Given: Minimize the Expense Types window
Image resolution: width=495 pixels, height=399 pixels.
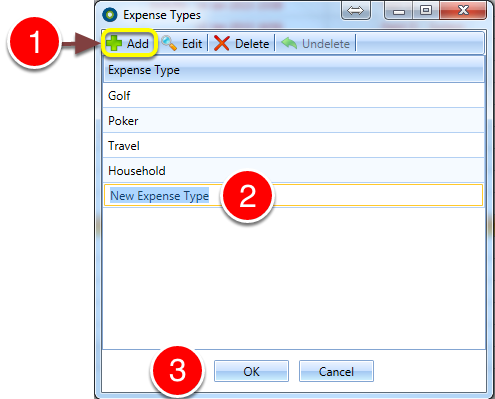Looking at the screenshot, I should pos(399,11).
